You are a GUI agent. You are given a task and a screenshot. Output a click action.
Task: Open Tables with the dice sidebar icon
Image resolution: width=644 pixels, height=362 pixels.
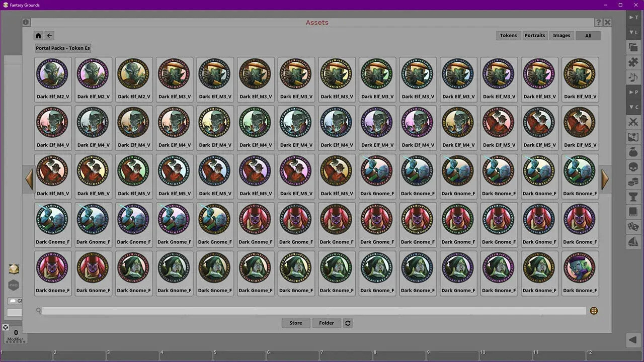(633, 227)
